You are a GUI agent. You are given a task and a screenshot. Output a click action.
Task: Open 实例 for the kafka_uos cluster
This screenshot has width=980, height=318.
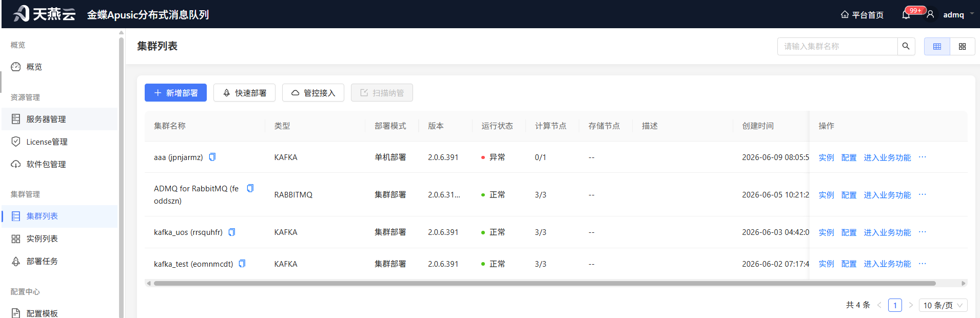[826, 232]
